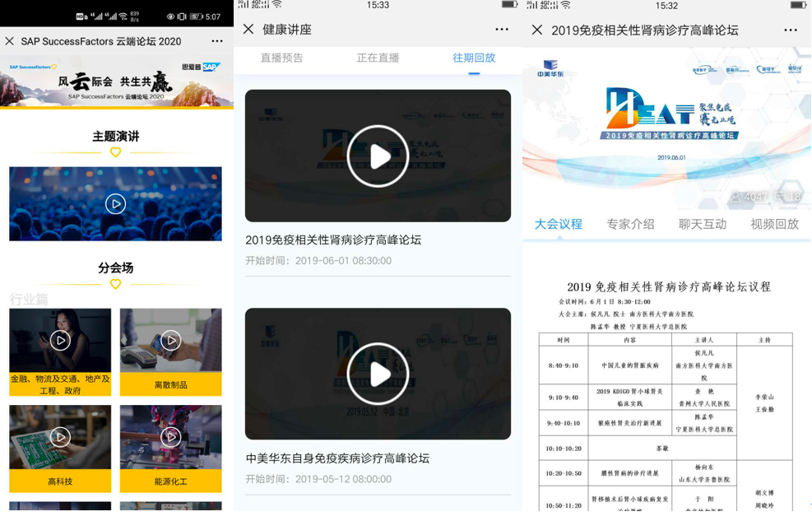
Task: Open title 2019免疫相关性肾病诊疗高峰论坛 in list
Action: [x=333, y=240]
